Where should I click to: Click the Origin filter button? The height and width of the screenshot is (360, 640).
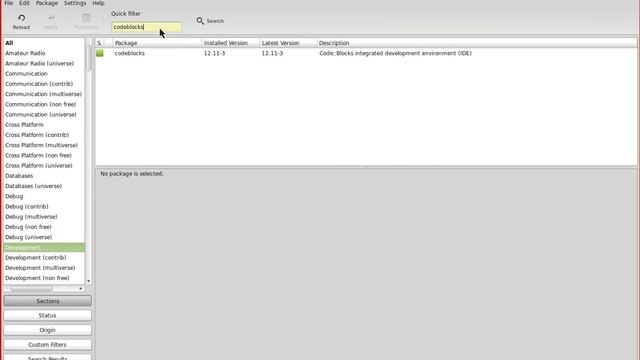click(x=47, y=330)
